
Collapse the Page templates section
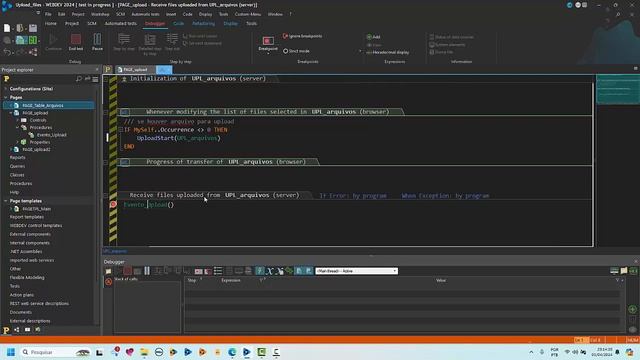point(6,201)
